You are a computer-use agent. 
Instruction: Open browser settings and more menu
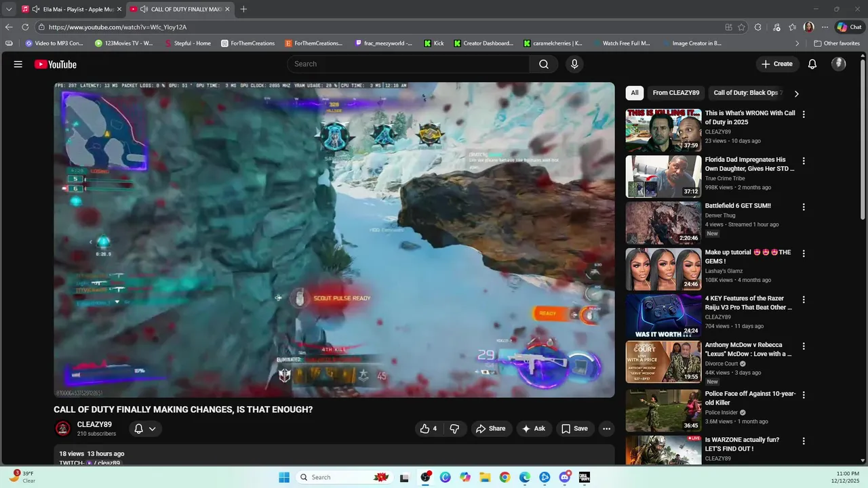[x=825, y=27]
